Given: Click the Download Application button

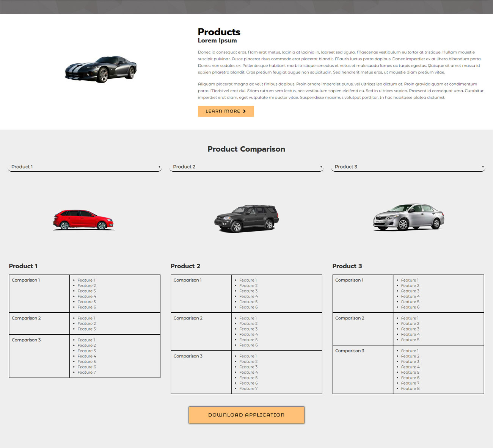Looking at the screenshot, I should click(x=246, y=415).
